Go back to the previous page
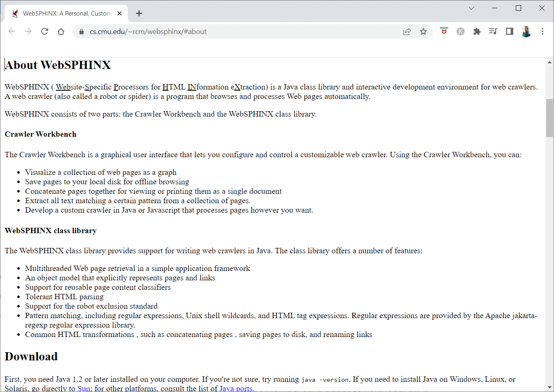The image size is (554, 392). tap(12, 32)
